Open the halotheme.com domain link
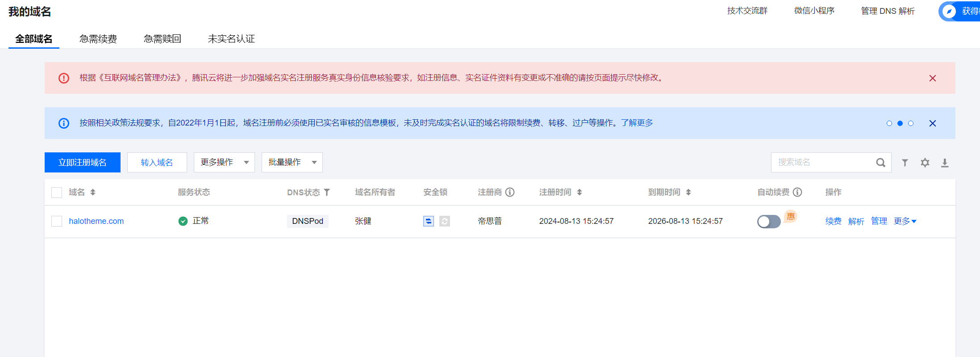The width and height of the screenshot is (980, 357). tap(96, 221)
